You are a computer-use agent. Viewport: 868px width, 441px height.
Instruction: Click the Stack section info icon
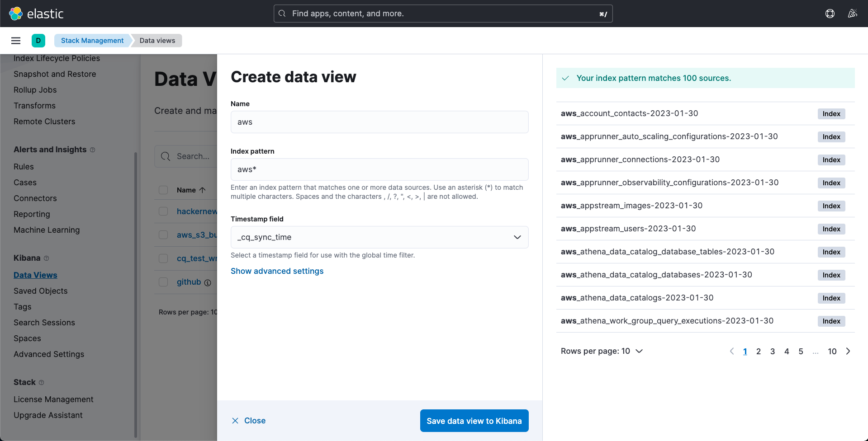(x=41, y=382)
